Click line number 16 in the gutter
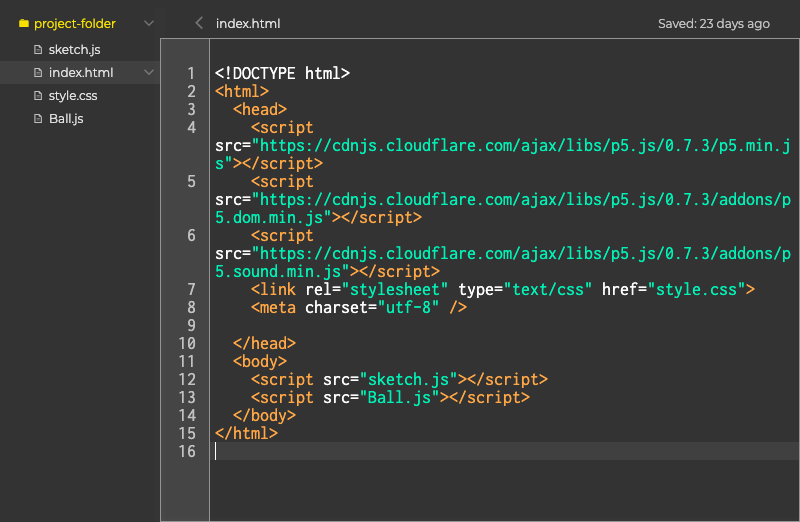 click(187, 452)
